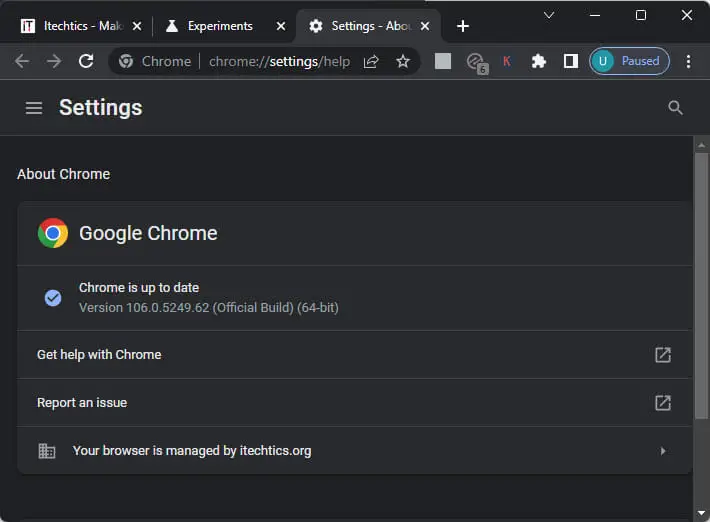Screen dimensions: 710x522
Task: Bookmark this page with star icon
Action: (403, 61)
